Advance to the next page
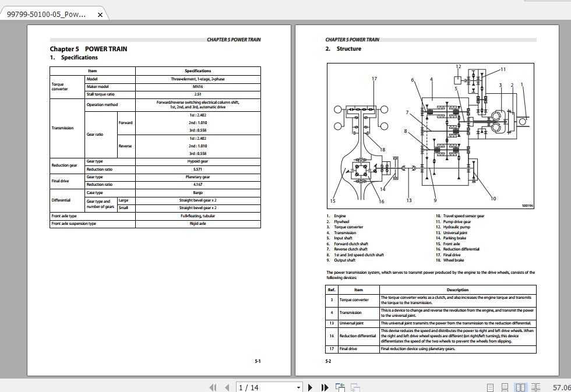This screenshot has height=392, width=571. point(309,386)
